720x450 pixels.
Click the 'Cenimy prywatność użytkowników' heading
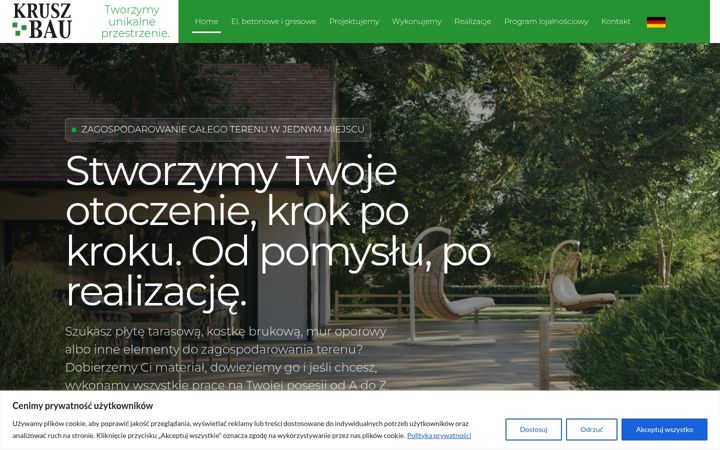click(x=83, y=405)
